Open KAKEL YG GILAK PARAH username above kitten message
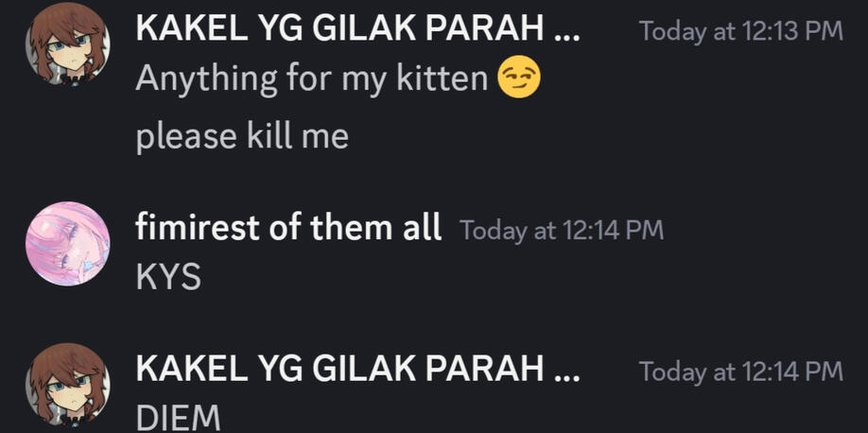This screenshot has height=433, width=868. (339, 31)
